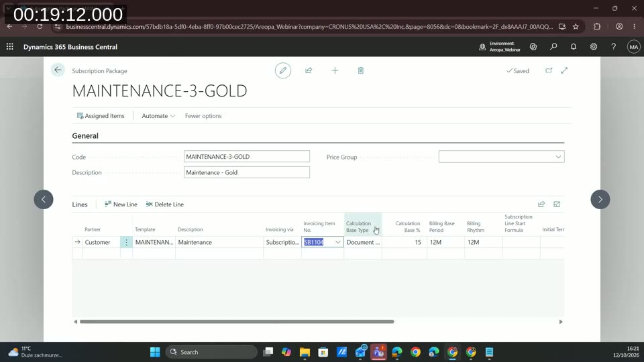Expand page to full width icon
Image resolution: width=644 pixels, height=362 pixels.
point(564,70)
